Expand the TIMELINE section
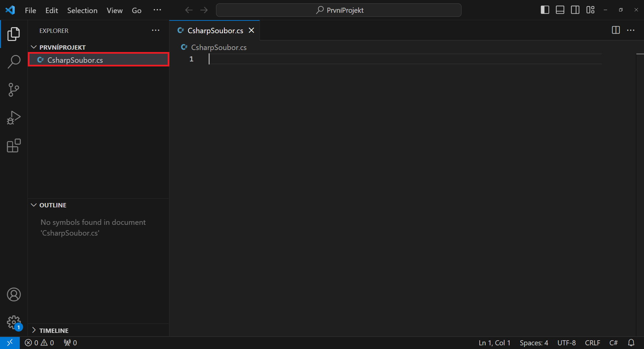 pos(34,331)
